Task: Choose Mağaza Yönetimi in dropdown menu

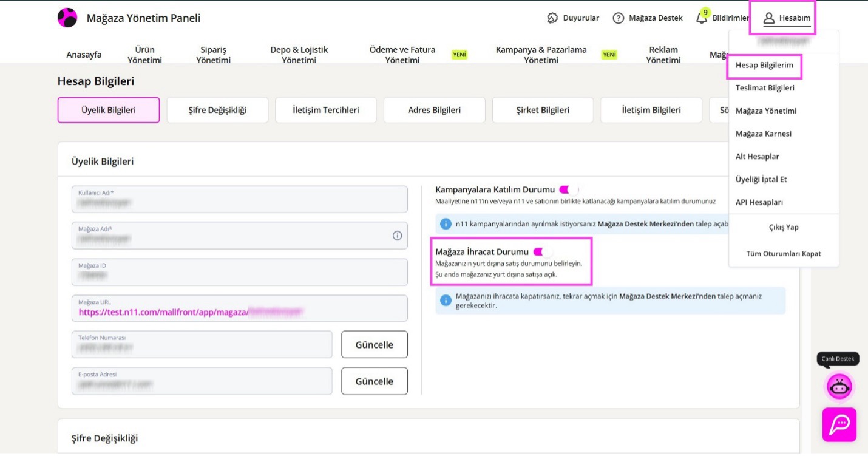Action: click(x=766, y=111)
